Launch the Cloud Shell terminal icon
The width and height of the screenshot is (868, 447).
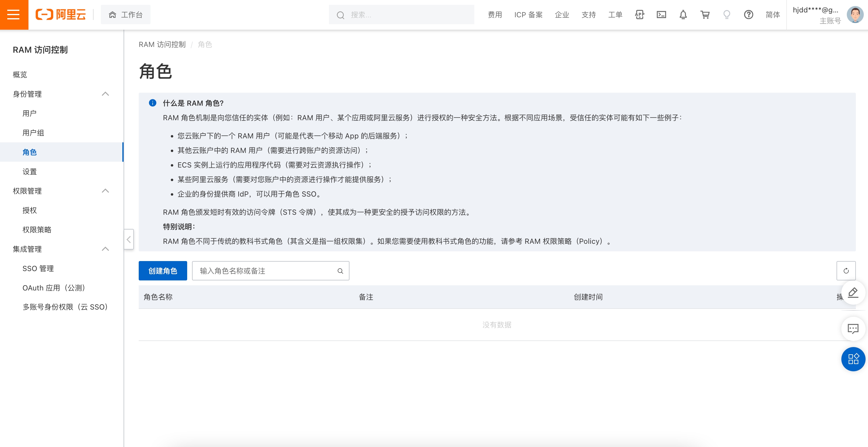pyautogui.click(x=661, y=15)
